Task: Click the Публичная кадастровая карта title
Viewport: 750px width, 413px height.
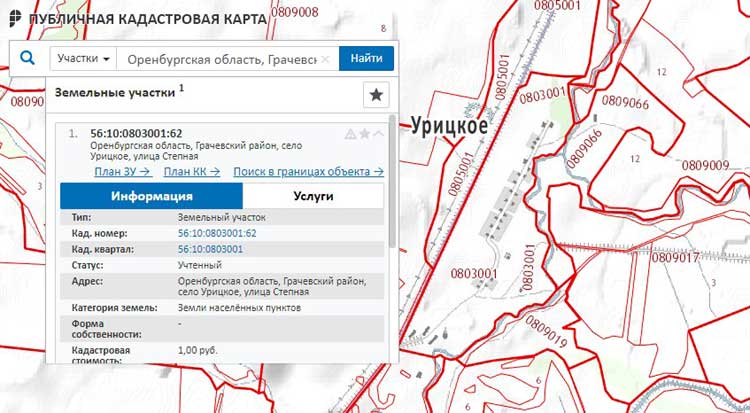Action: (x=148, y=19)
